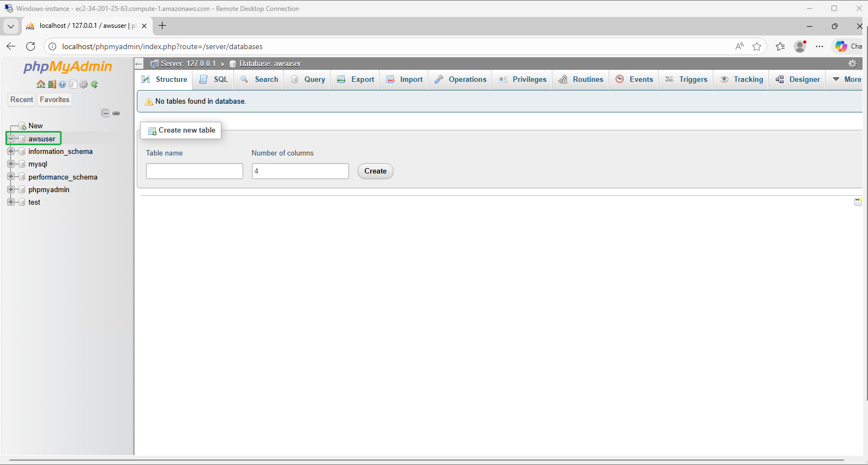The image size is (868, 465).
Task: Open the Events tab
Action: click(634, 79)
